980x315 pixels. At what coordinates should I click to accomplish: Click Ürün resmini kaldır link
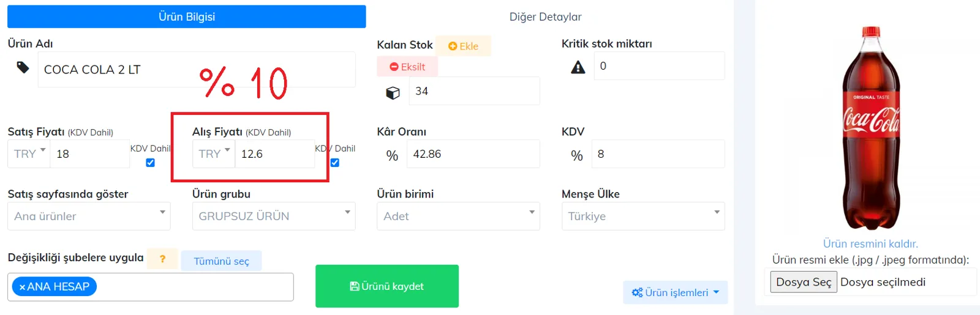pos(870,243)
